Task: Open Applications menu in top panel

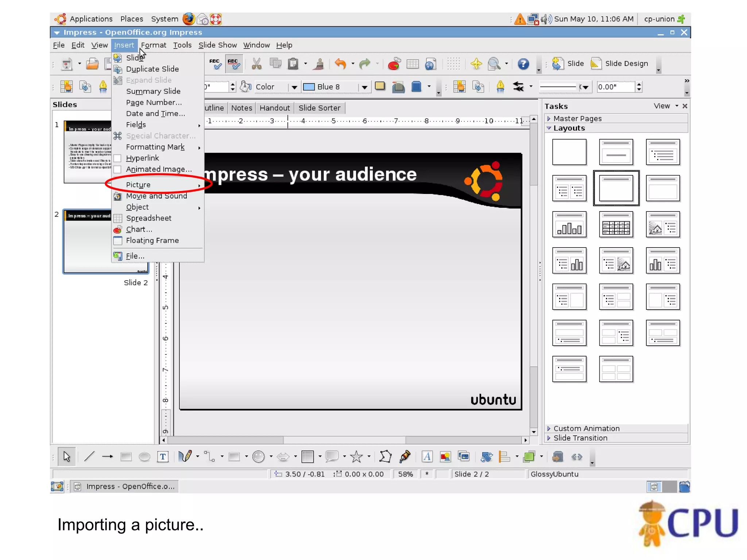Action: (x=91, y=19)
